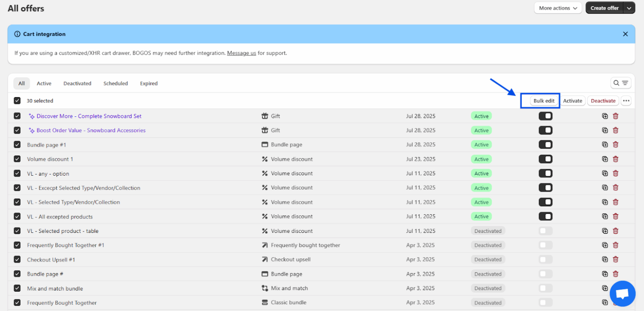Uncheck the select-all 30 selected checkbox
The image size is (644, 311).
pos(17,101)
